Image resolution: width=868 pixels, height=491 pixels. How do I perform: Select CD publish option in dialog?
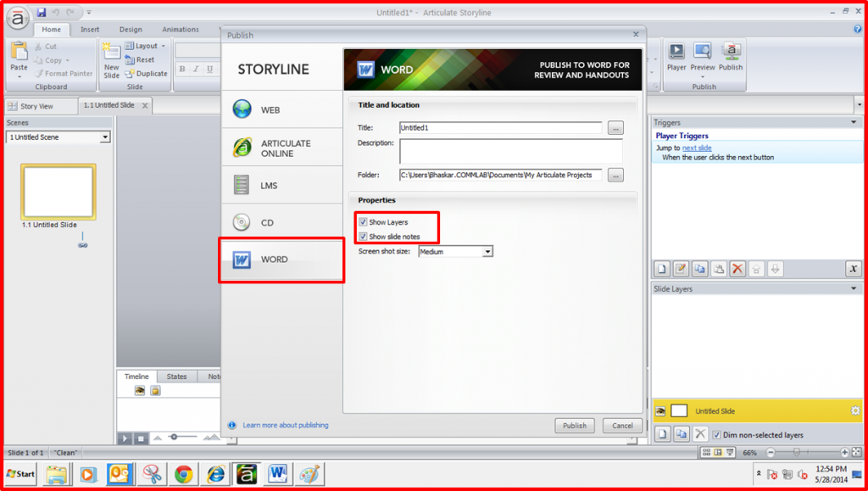click(x=282, y=222)
